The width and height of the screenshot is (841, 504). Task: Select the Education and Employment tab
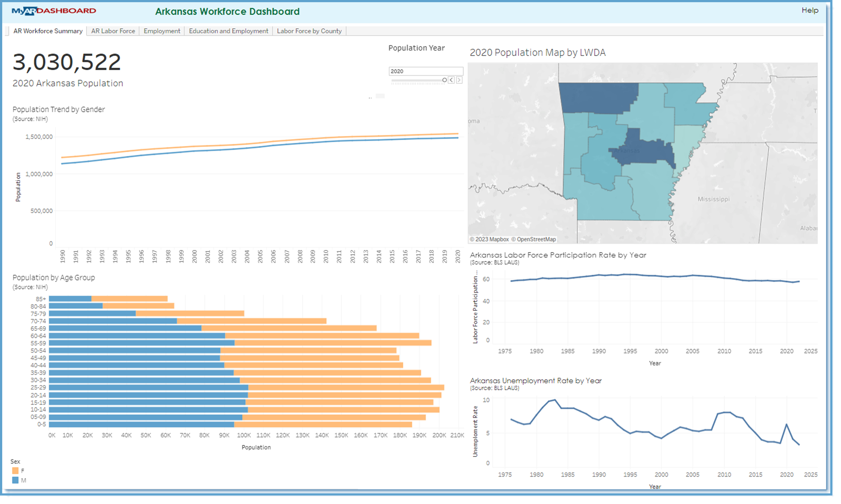pos(228,31)
